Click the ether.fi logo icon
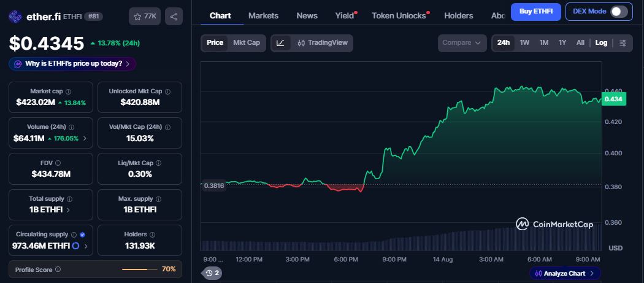The width and height of the screenshot is (644, 283). pyautogui.click(x=15, y=17)
